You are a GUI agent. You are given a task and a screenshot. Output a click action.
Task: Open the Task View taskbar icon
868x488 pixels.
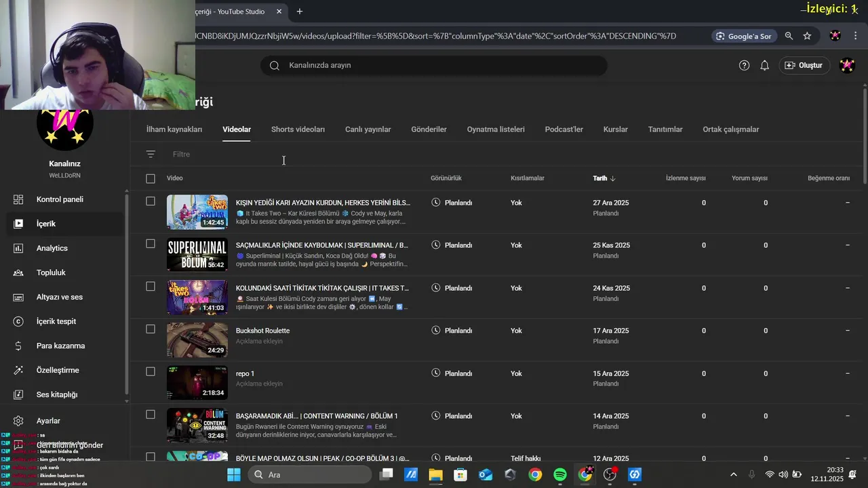pyautogui.click(x=386, y=474)
